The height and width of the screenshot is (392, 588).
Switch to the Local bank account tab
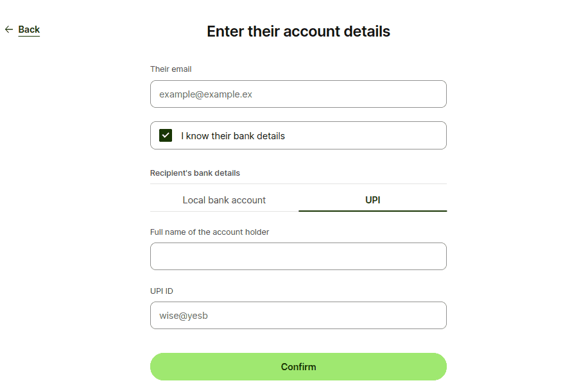(224, 200)
